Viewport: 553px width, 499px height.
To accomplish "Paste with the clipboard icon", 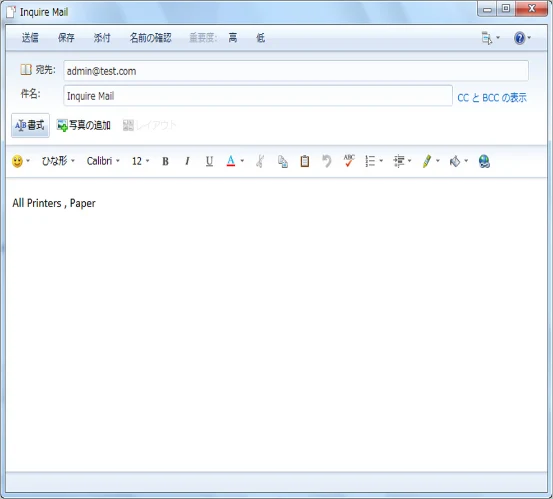I will click(305, 161).
